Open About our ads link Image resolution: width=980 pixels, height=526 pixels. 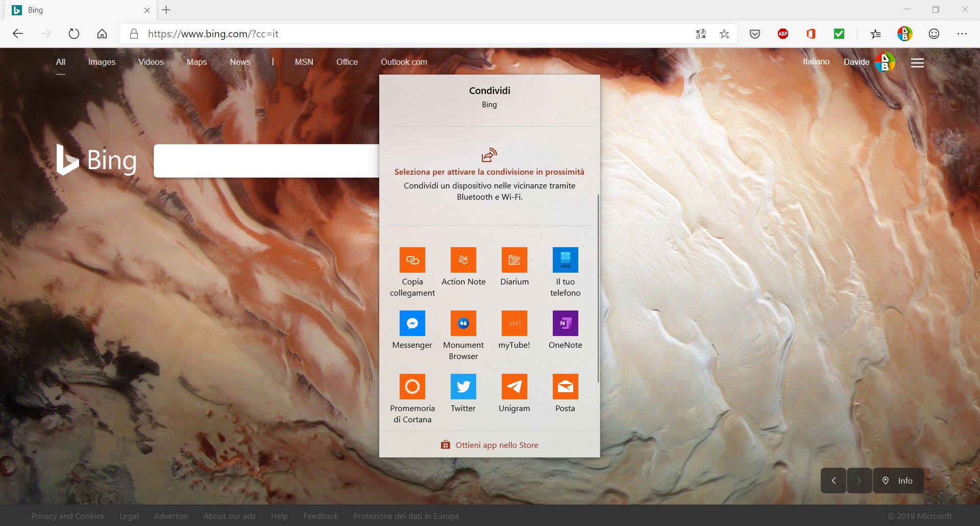click(229, 516)
